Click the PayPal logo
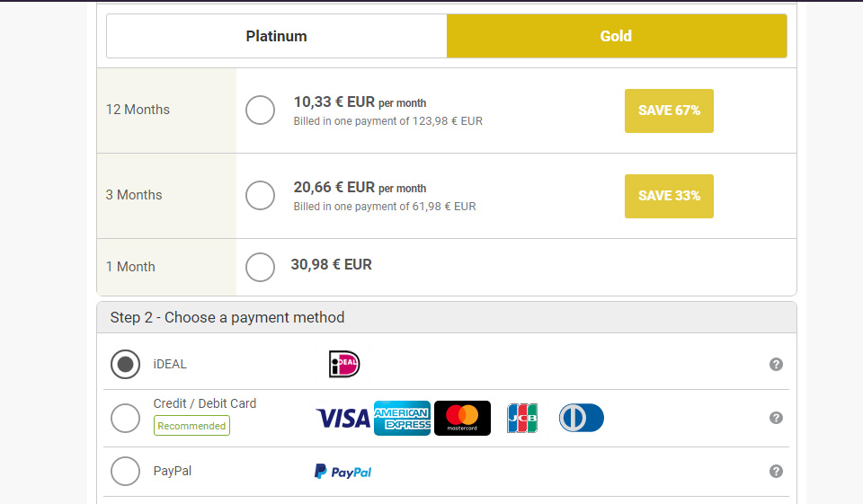The image size is (863, 504). pyautogui.click(x=343, y=472)
